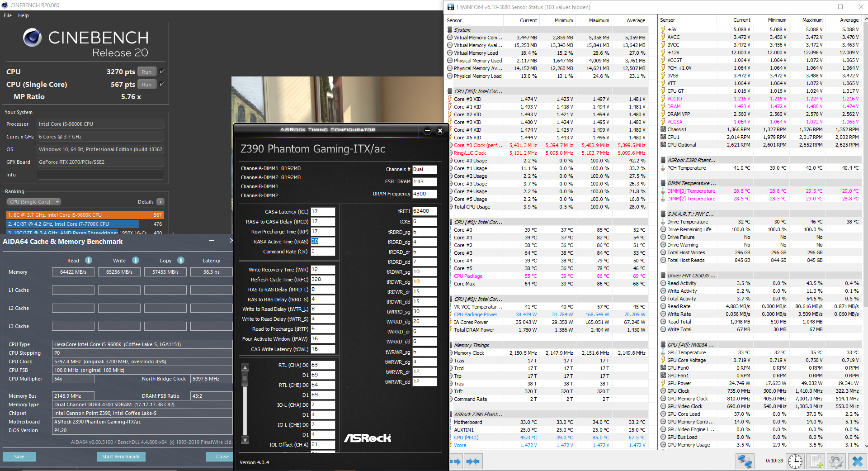Click the HWiNFO expand columns arrow button
Image resolution: width=868 pixels, height=471 pixels.
[x=456, y=461]
